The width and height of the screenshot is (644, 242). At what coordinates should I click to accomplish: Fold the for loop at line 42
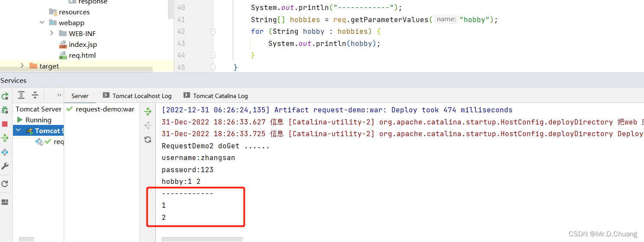[213, 31]
